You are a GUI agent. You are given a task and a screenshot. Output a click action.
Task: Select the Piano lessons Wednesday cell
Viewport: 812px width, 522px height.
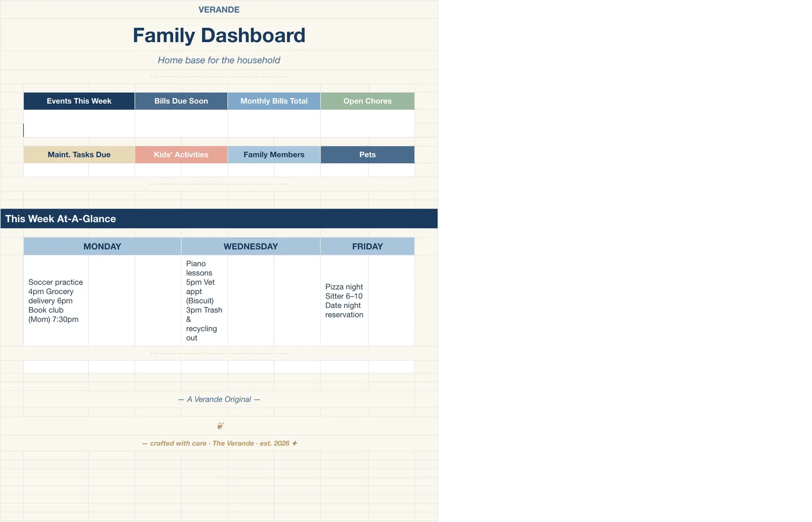[x=205, y=301]
